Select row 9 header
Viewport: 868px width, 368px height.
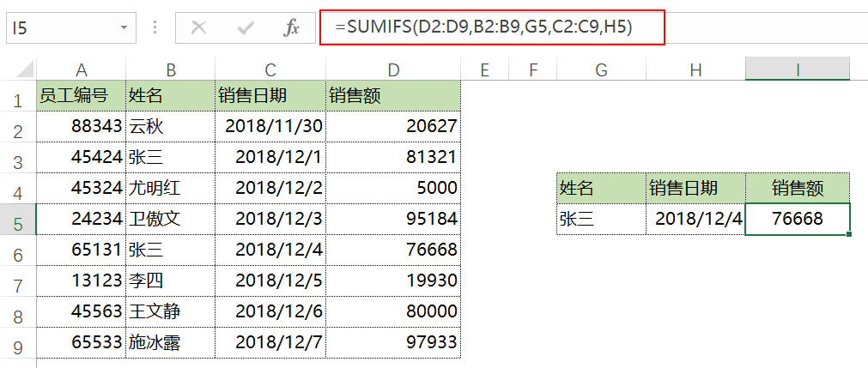point(18,344)
